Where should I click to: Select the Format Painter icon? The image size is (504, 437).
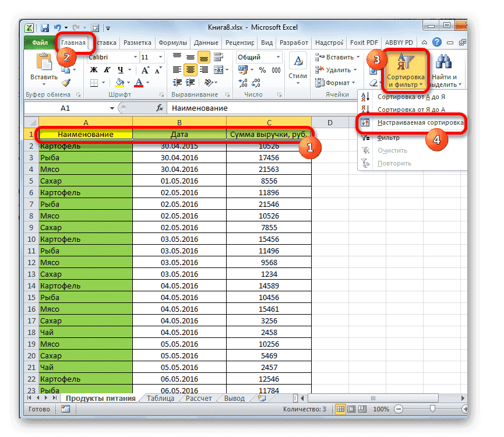(x=65, y=82)
